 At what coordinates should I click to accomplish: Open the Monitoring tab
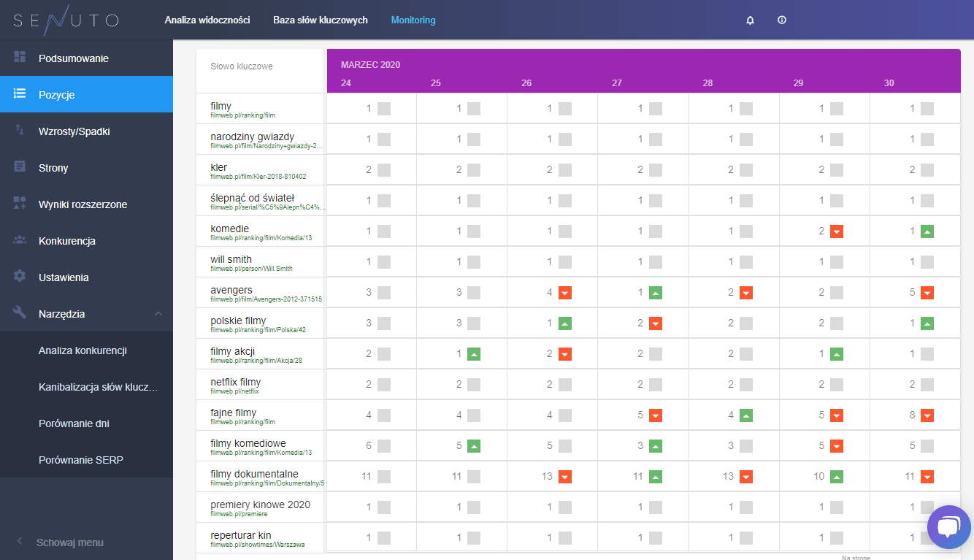pyautogui.click(x=413, y=20)
